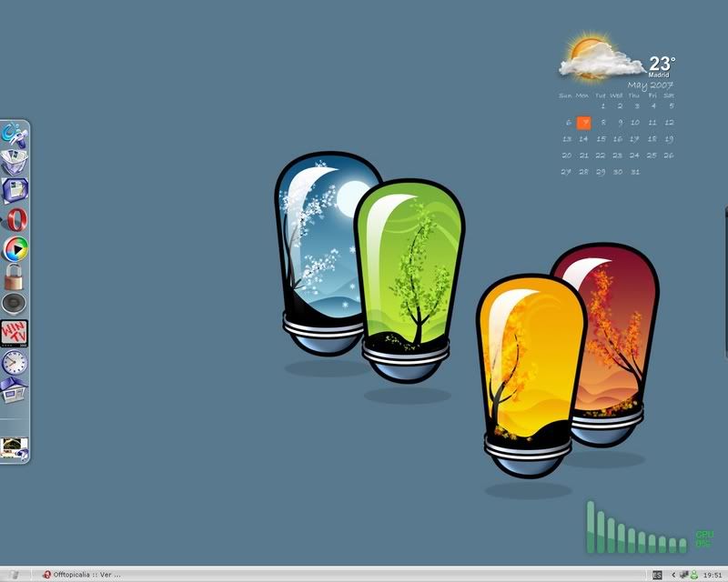Open the messenger icon atop the dock
Viewport: 728px width, 582px height.
(15, 135)
